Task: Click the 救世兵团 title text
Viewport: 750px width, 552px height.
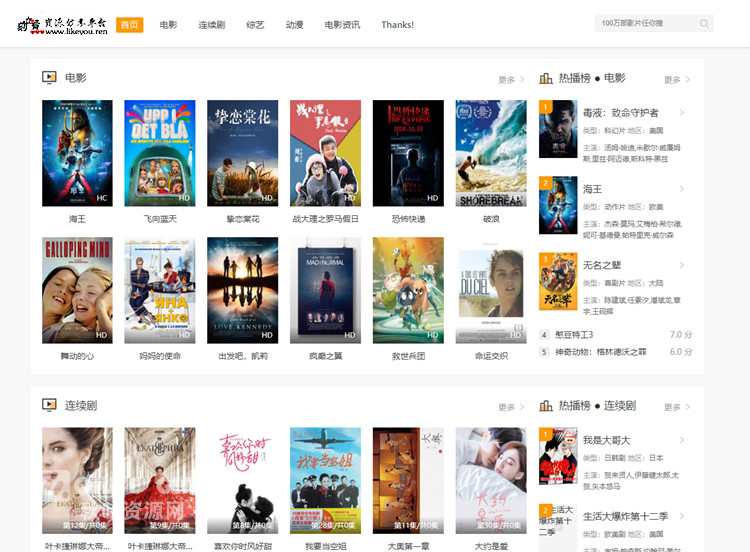Action: click(x=408, y=356)
